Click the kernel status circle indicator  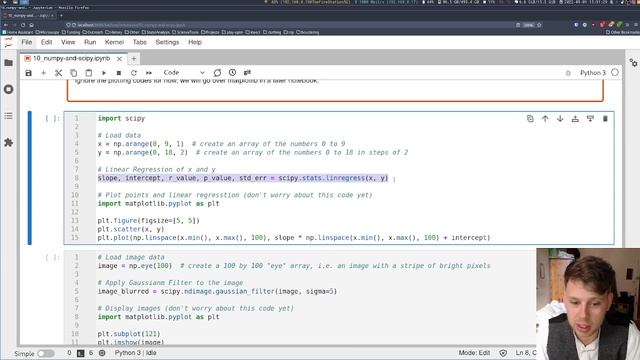(615, 73)
